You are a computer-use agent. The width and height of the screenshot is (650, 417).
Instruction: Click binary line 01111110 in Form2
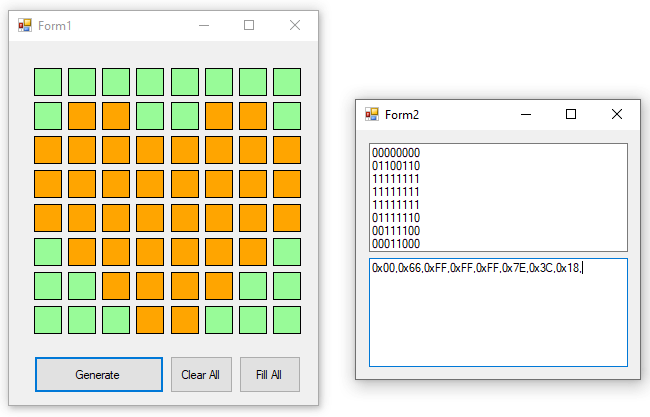click(x=396, y=218)
